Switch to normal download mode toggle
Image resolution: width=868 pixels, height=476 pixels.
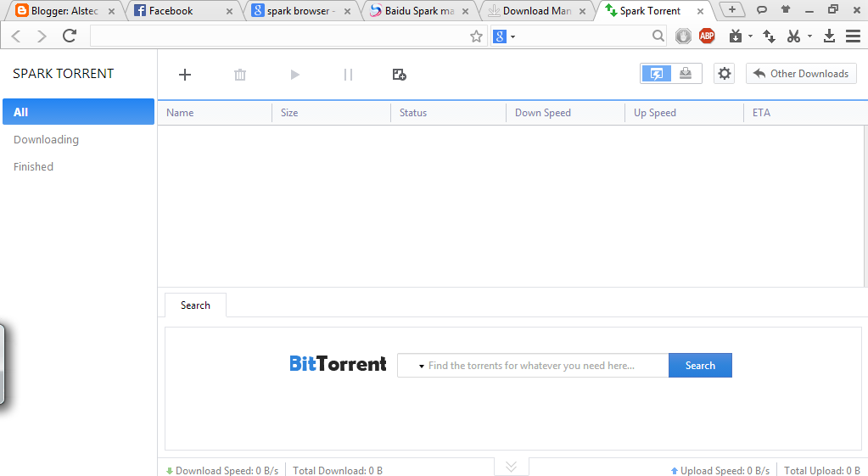tap(686, 74)
